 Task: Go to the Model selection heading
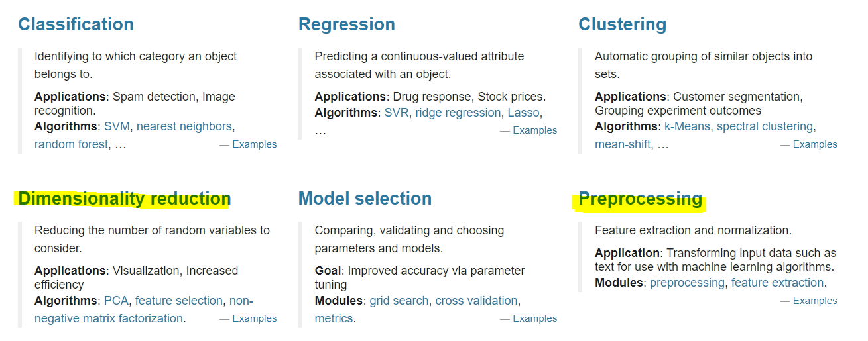[x=365, y=199]
